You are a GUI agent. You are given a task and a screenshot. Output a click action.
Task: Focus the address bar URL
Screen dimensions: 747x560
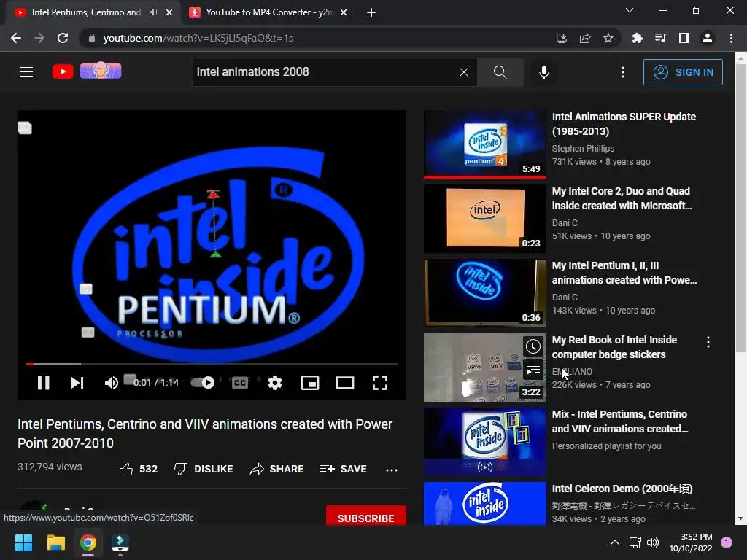198,38
